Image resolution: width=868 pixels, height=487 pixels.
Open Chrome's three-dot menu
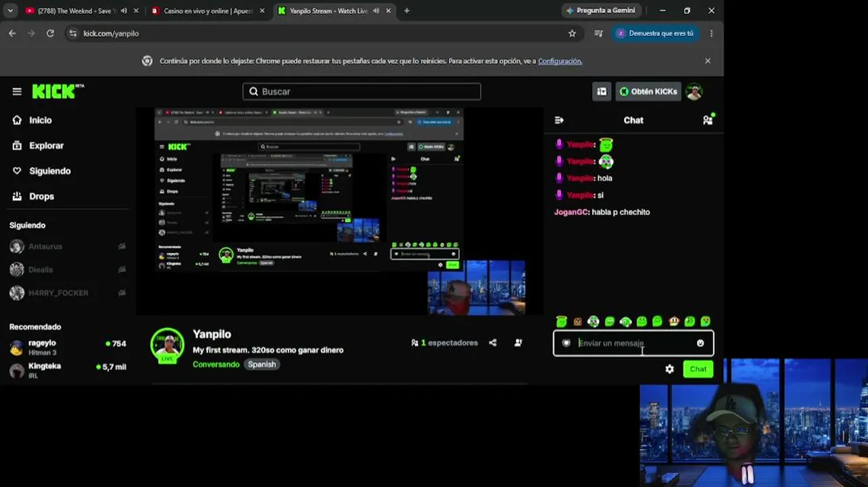[711, 33]
